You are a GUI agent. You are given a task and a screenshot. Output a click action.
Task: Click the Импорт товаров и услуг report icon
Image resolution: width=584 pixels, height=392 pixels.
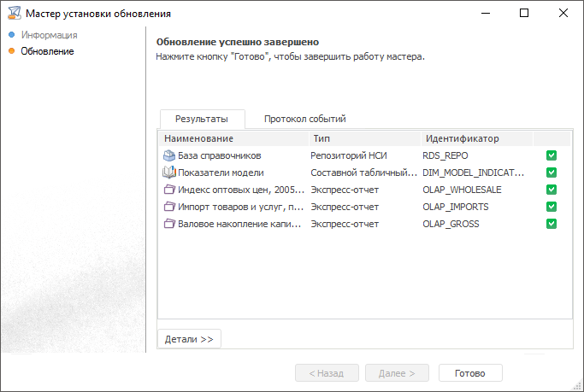pyautogui.click(x=168, y=207)
